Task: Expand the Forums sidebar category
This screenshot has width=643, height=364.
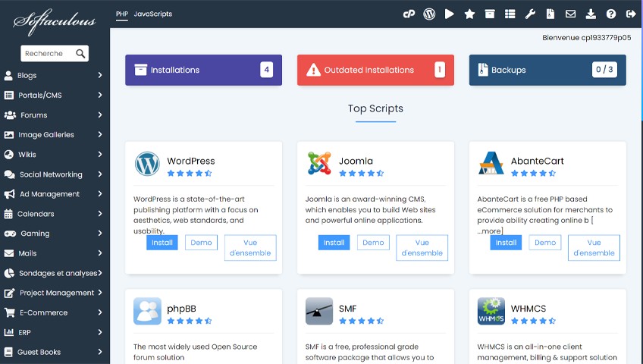Action: tap(53, 115)
